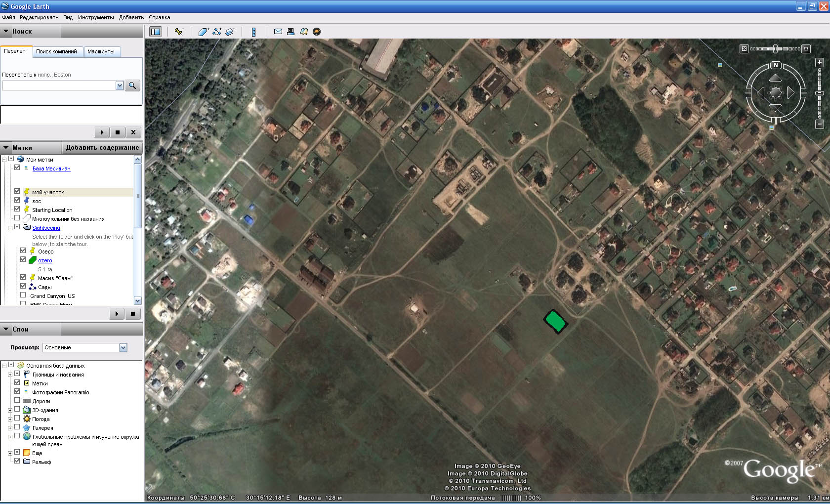Screen dimensions: 830x504
Task: Open the ozero link in places
Action: [x=45, y=260]
